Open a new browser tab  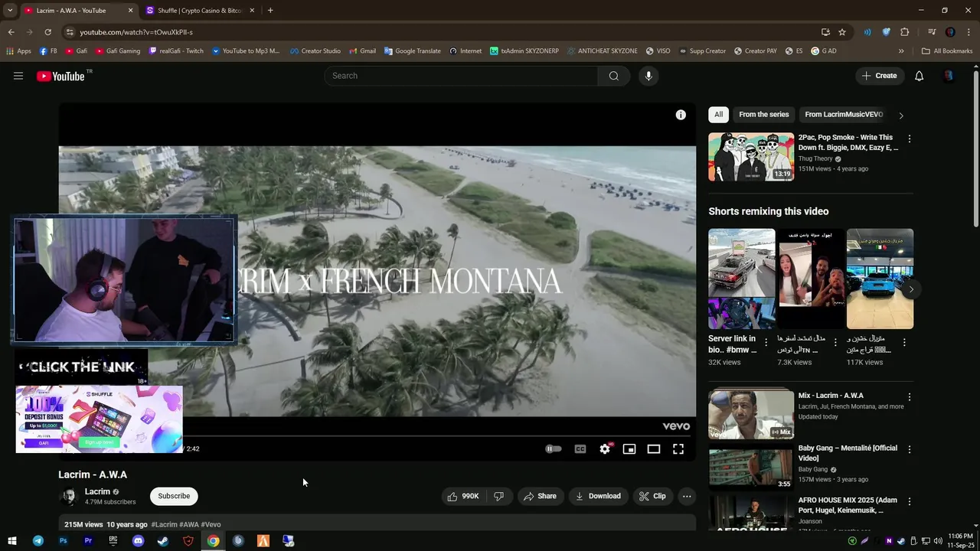(270, 11)
